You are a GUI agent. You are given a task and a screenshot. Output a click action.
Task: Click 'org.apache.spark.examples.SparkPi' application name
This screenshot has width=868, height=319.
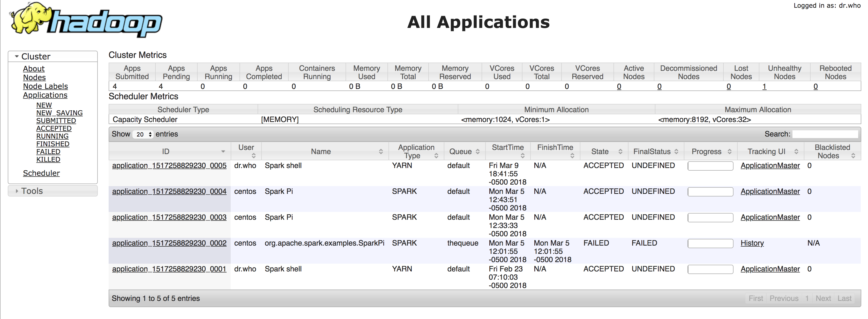click(325, 243)
